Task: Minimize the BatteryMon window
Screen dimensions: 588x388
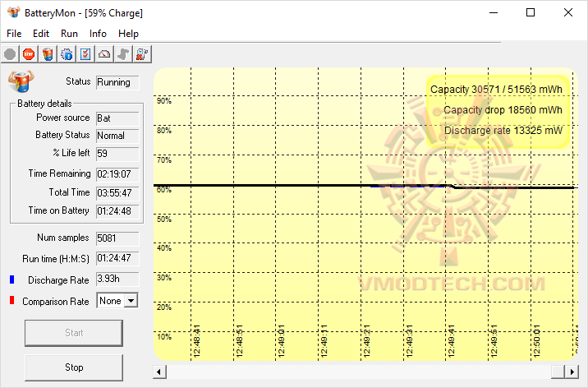Action: click(494, 13)
